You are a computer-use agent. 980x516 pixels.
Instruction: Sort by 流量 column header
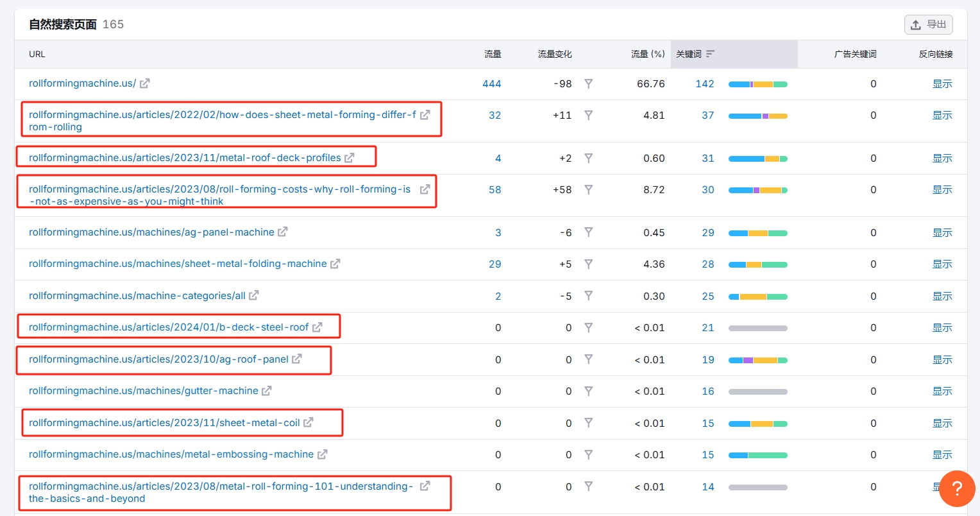pos(493,54)
